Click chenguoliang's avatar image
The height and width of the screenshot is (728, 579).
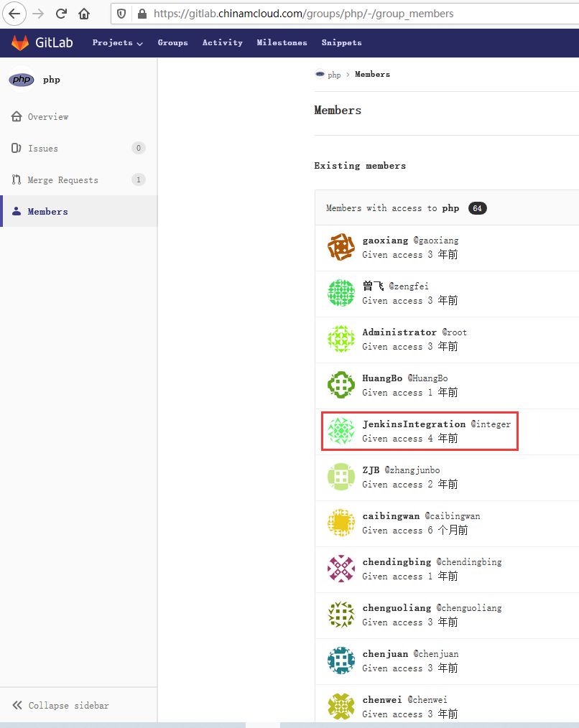[x=341, y=615]
